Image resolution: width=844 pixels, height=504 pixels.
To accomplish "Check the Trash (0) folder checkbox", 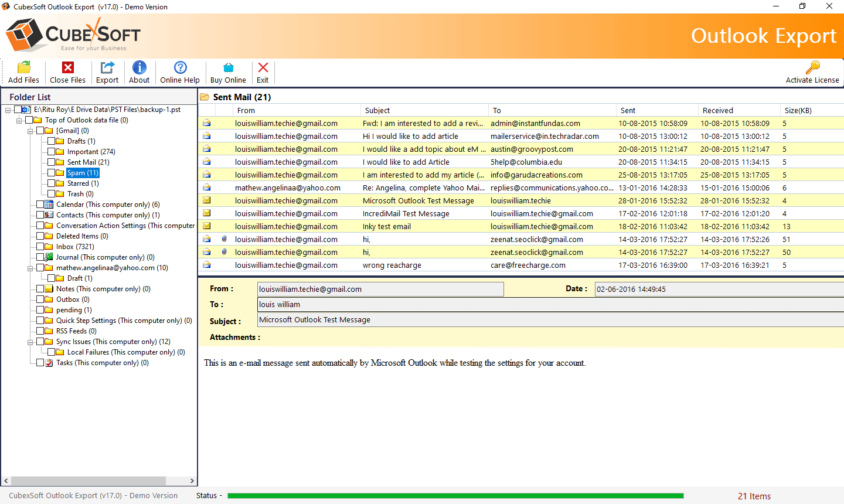I will [x=51, y=194].
